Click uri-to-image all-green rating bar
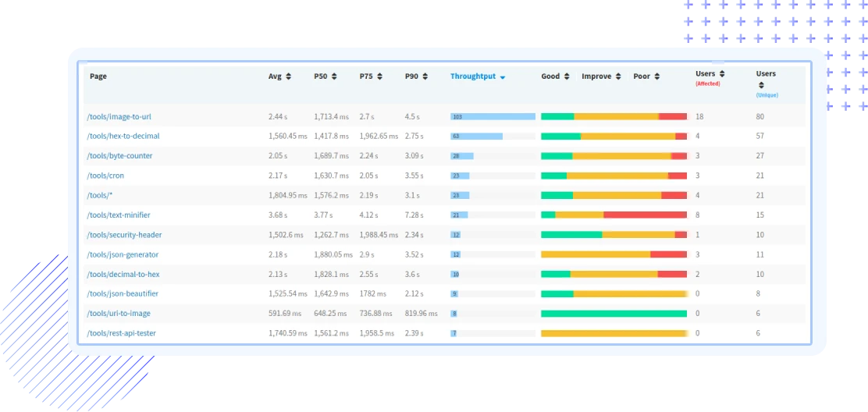The height and width of the screenshot is (412, 868). pyautogui.click(x=614, y=314)
